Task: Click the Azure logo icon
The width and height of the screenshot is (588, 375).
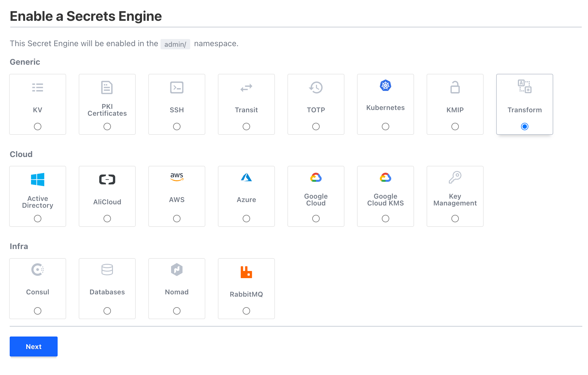Action: coord(246,178)
